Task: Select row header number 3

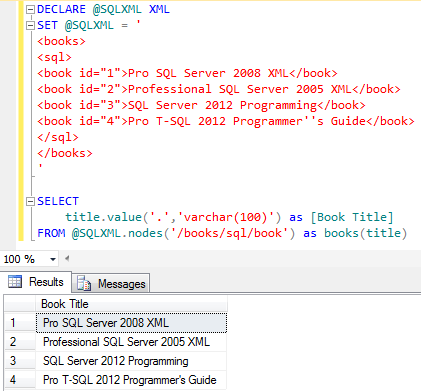Action: pos(20,361)
